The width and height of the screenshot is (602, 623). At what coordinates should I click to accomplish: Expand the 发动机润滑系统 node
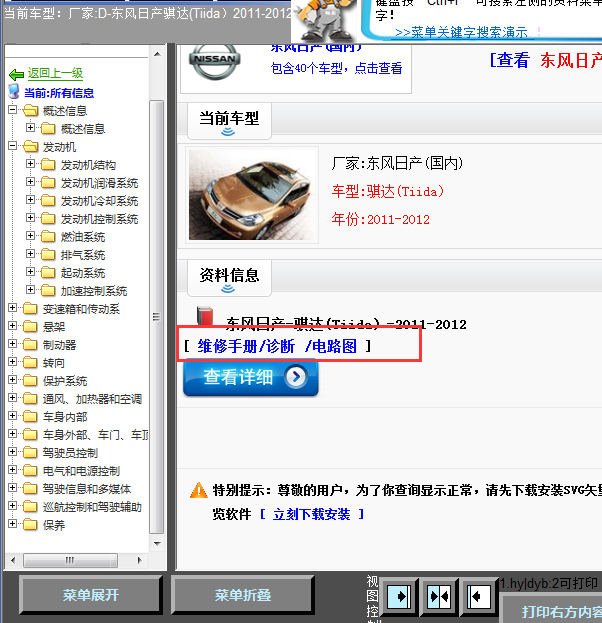coord(30,182)
